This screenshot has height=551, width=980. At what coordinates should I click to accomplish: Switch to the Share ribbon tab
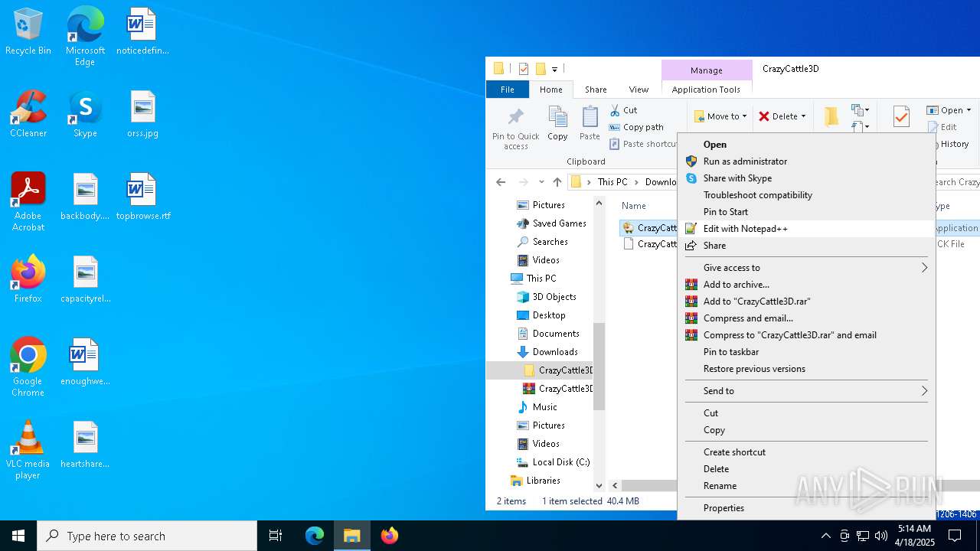(596, 90)
